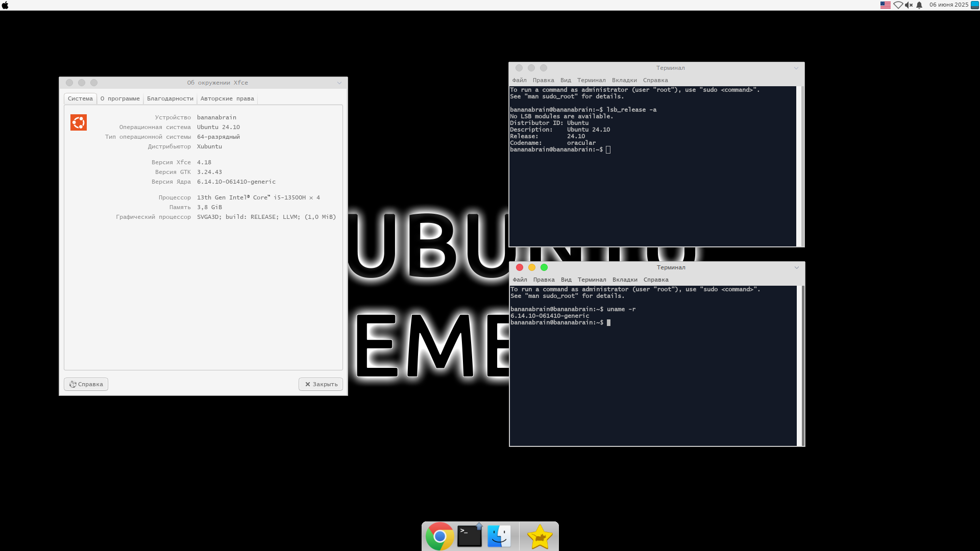The image size is (980, 551).
Task: Click green maximize button of lower terminal
Action: [x=544, y=267]
